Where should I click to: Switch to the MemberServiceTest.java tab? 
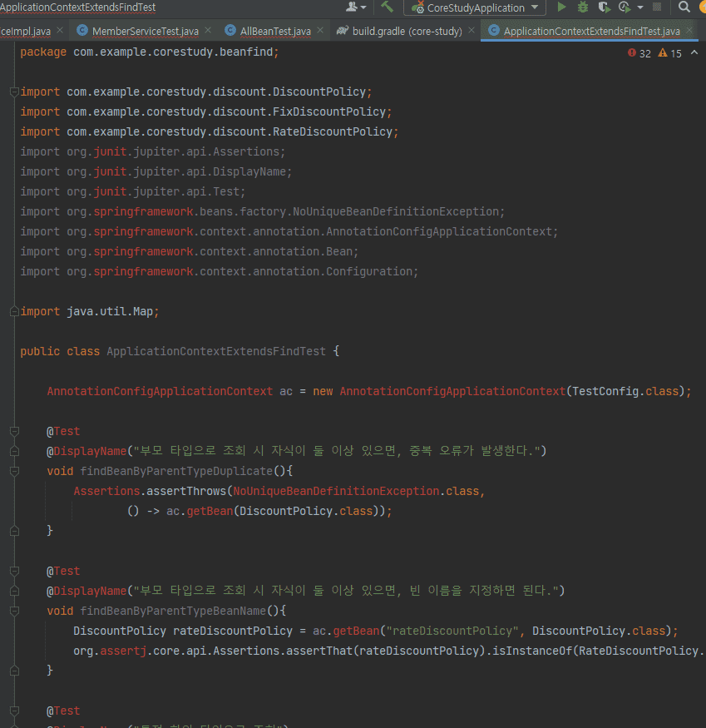[x=145, y=31]
